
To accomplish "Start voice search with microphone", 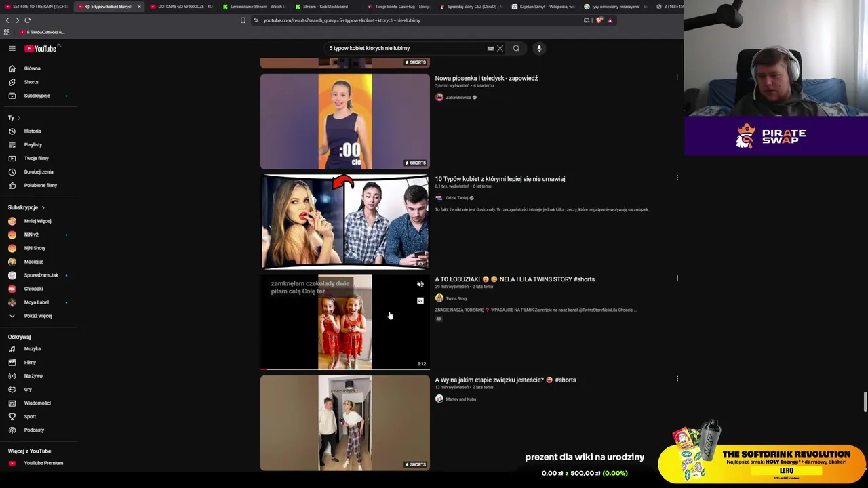I will click(x=539, y=48).
